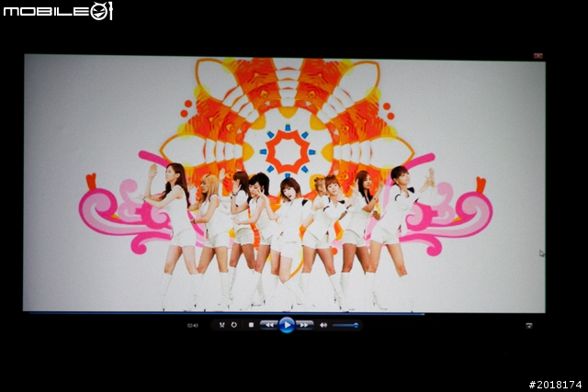Click the small red button at top right
588x392 pixels.
click(x=538, y=56)
